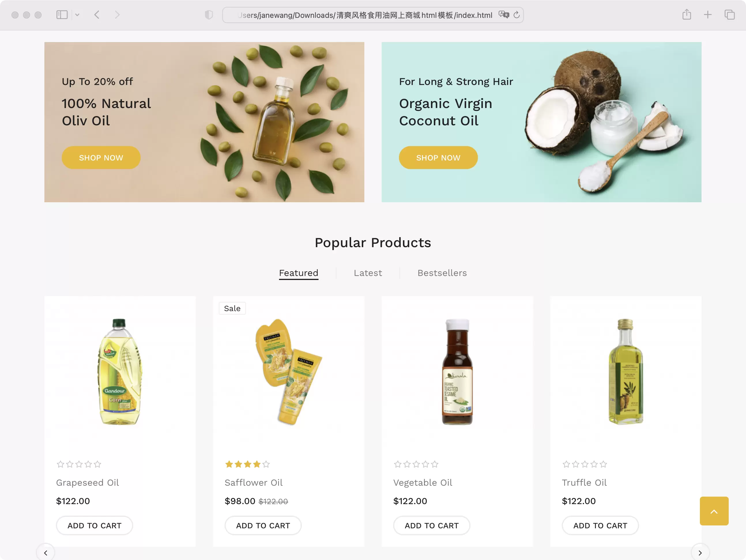Click the '100% Natural Oliv Oil' heading
746x560 pixels.
pyautogui.click(x=106, y=112)
